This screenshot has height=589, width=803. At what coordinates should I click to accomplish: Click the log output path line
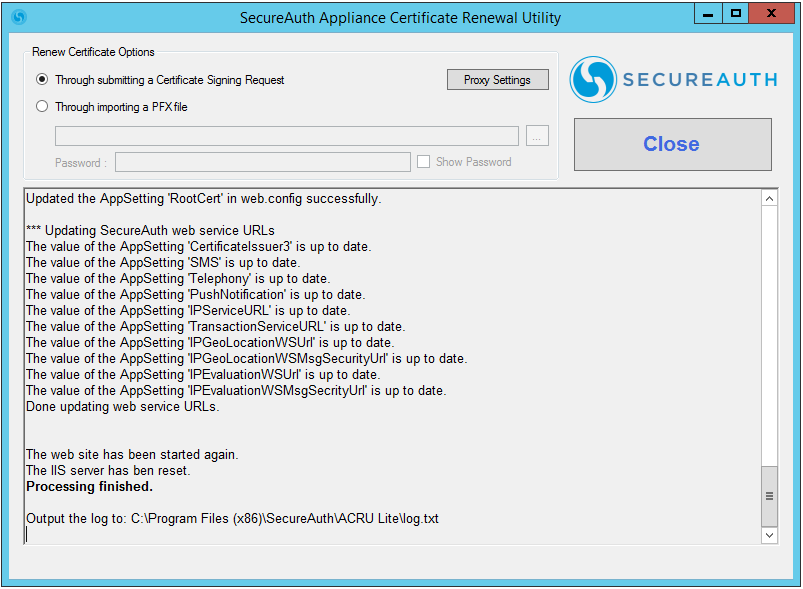click(232, 519)
